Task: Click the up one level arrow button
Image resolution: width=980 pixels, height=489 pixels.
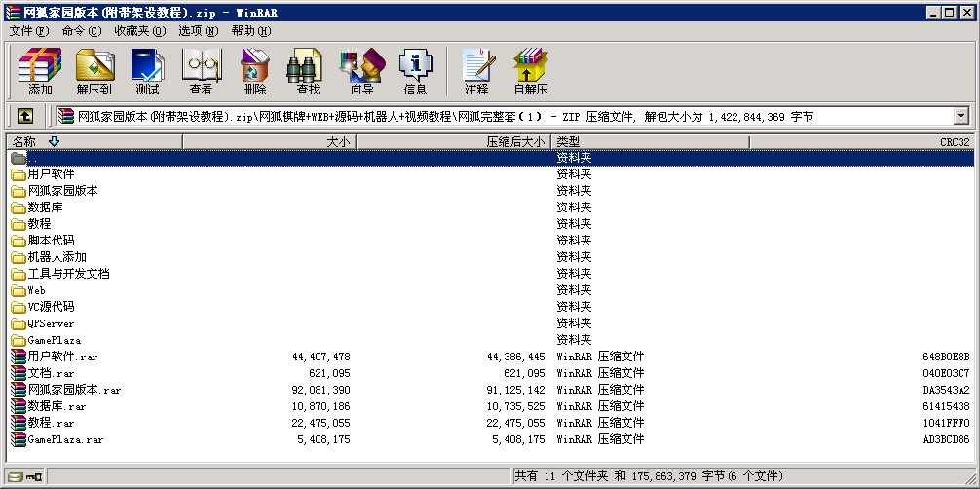Action: click(25, 116)
